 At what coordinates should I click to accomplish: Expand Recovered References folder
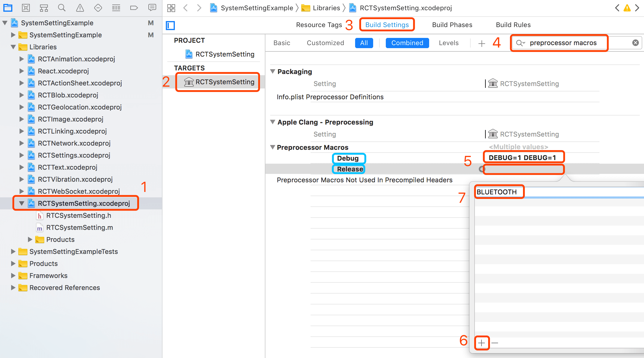(x=13, y=288)
